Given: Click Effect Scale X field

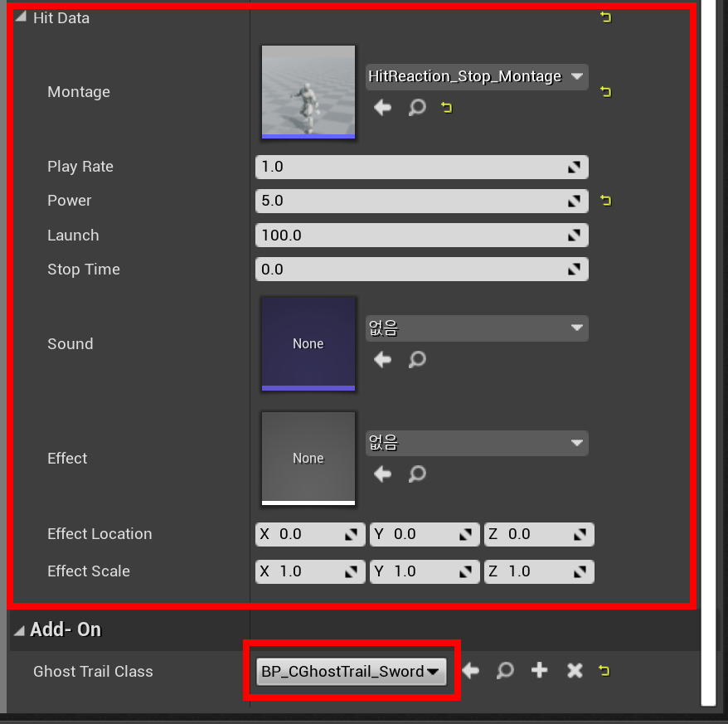Looking at the screenshot, I should pos(310,571).
